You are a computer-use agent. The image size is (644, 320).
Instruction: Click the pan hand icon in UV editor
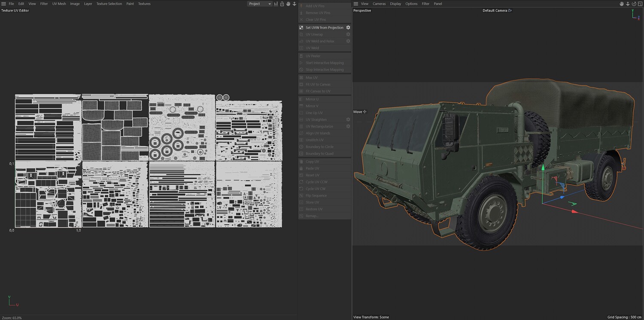pyautogui.click(x=289, y=4)
